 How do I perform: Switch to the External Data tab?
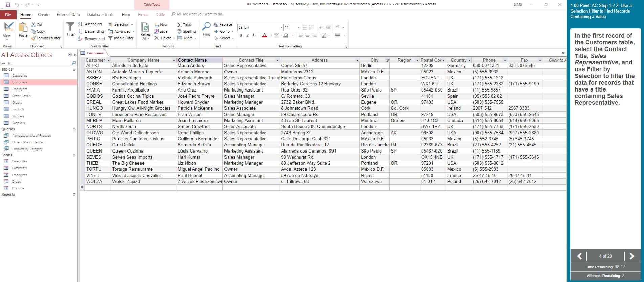point(68,15)
